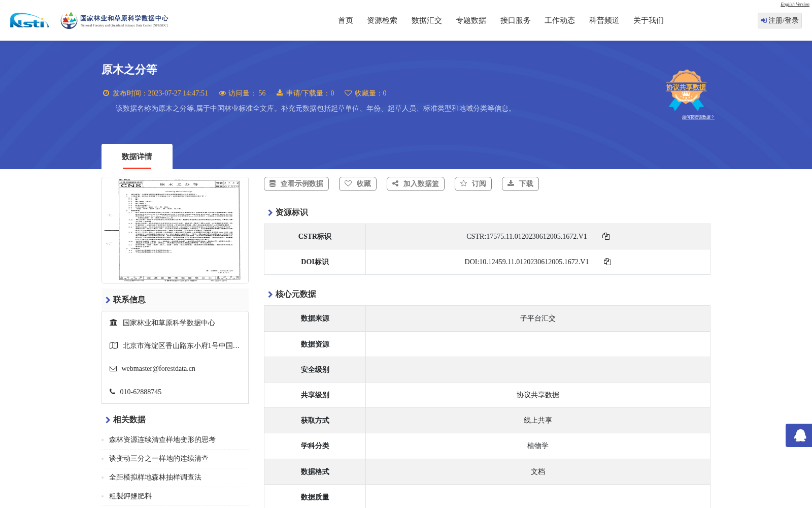Open the 资源检索 menu item
Viewport: 812px width, 508px height.
382,20
